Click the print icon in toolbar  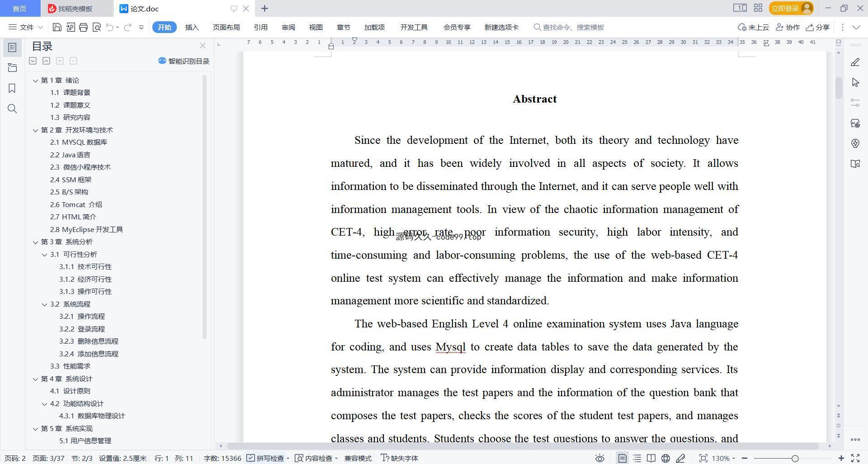coord(83,27)
